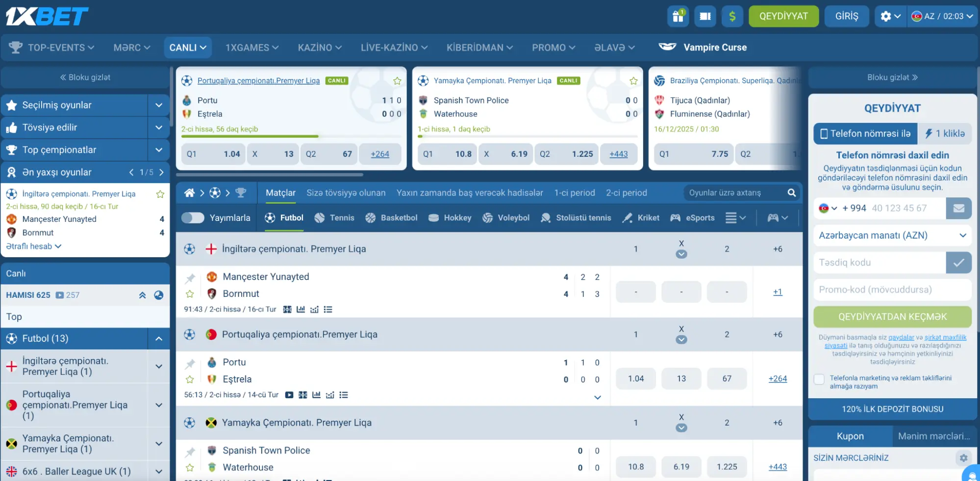Show next game in Ən yaxşı oyunlar
Viewport: 980px width, 481px height.
pos(161,172)
